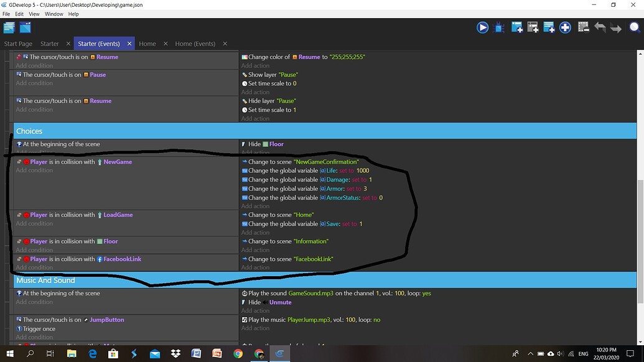The height and width of the screenshot is (362, 644).
Task: Delete the selected events
Action: (x=583, y=27)
